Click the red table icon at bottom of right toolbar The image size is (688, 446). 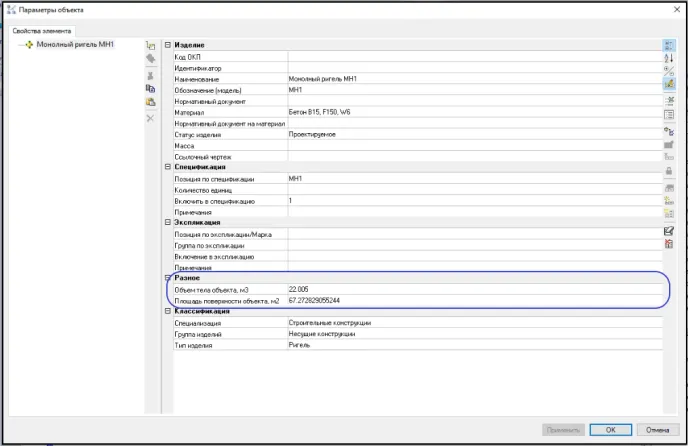tap(669, 243)
